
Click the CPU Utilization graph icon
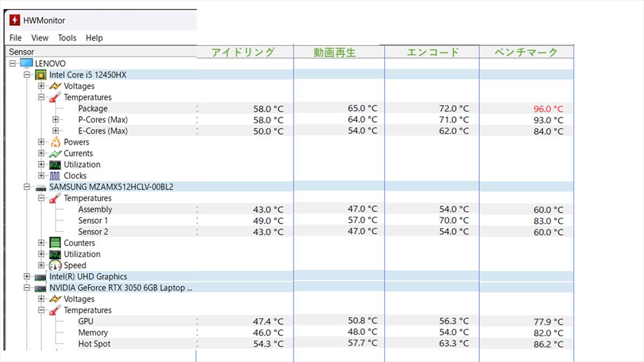click(x=55, y=165)
